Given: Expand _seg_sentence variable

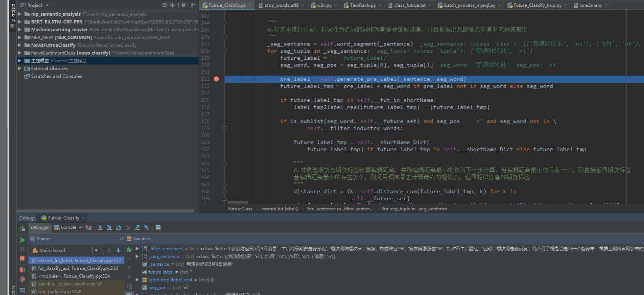Looking at the screenshot, I should pyautogui.click(x=137, y=256).
